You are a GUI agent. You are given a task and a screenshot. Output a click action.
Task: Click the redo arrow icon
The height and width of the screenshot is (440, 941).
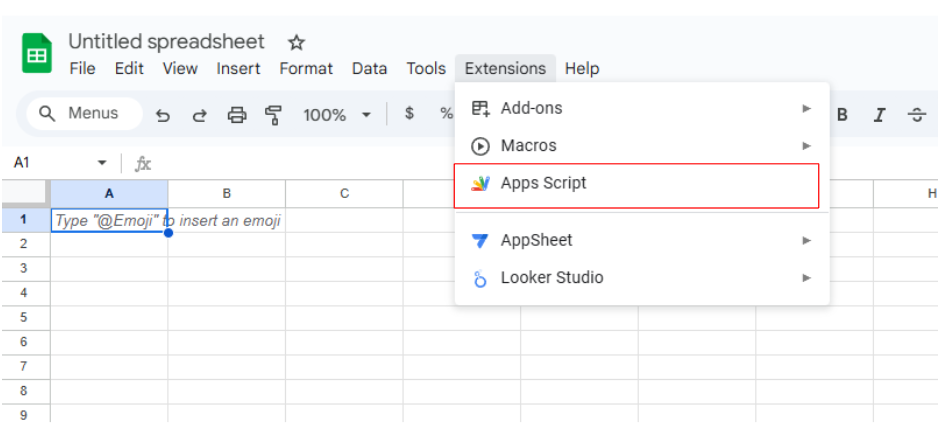199,115
